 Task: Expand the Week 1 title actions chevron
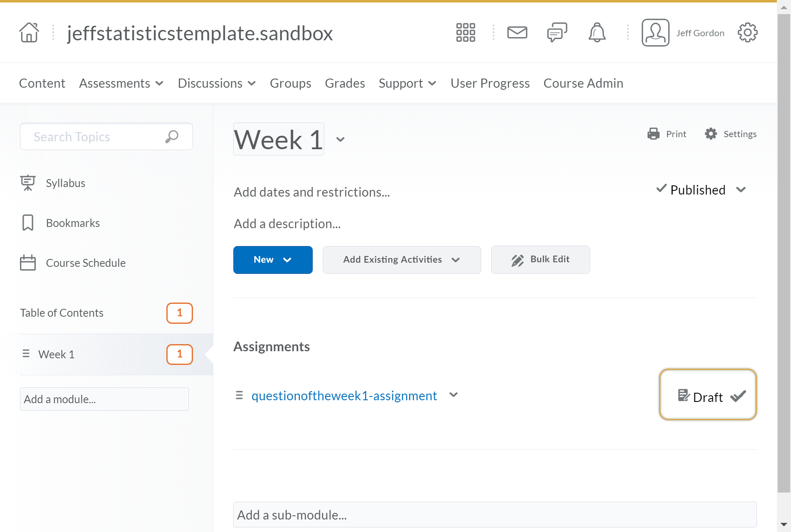pyautogui.click(x=340, y=139)
